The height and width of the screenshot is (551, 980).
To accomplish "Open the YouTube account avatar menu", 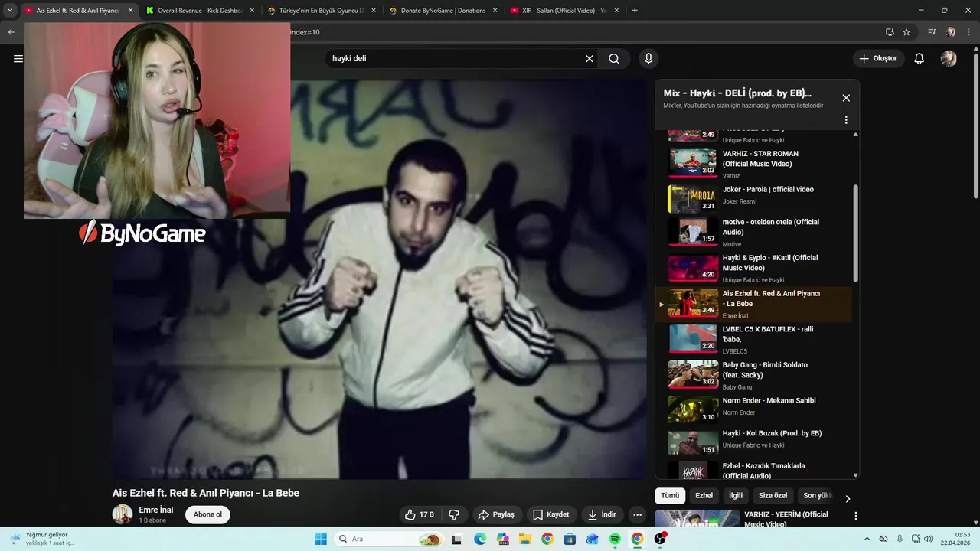I will click(949, 58).
